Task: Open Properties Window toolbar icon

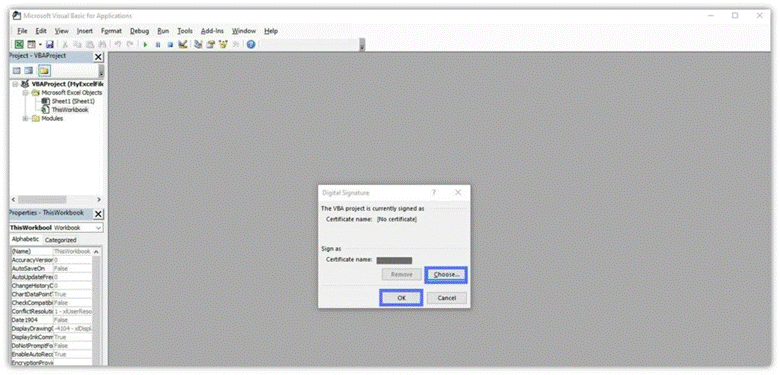Action: (x=211, y=44)
